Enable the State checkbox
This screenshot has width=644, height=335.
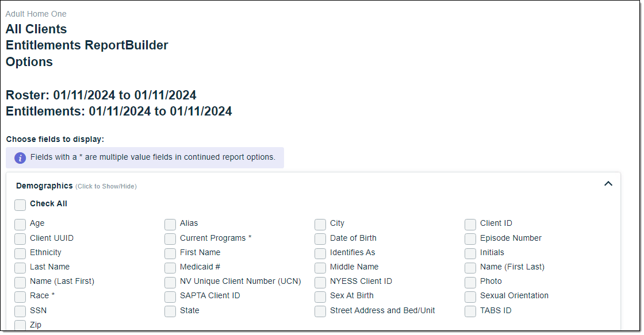pyautogui.click(x=170, y=311)
